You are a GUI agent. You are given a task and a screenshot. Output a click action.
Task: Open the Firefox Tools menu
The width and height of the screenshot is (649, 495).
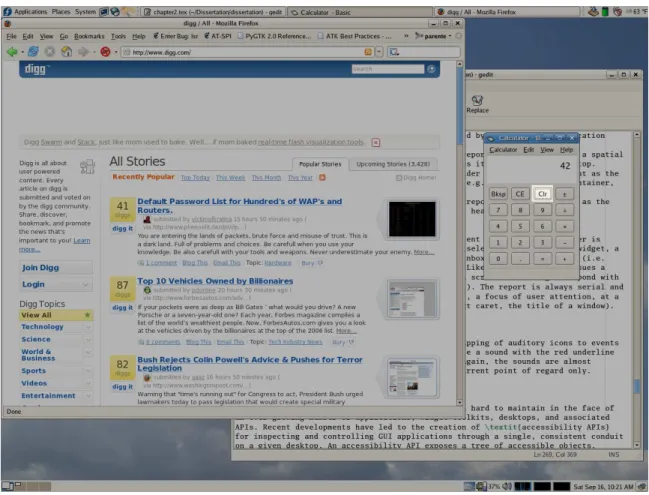point(118,36)
